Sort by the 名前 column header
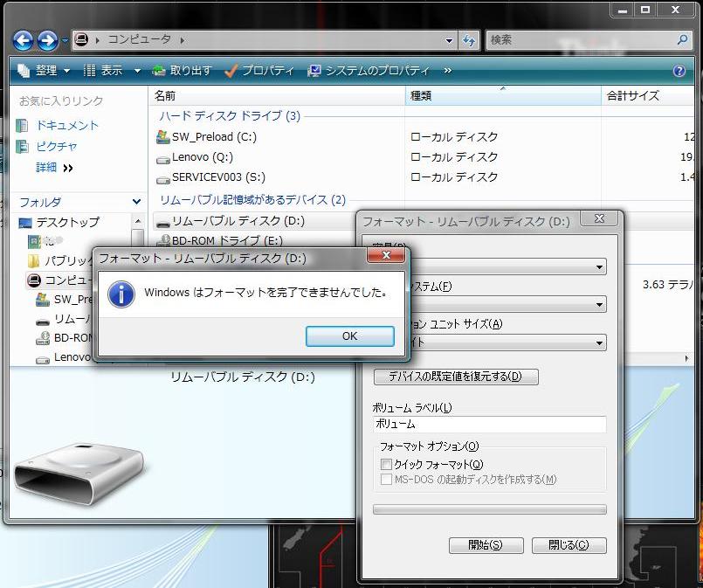The image size is (703, 588). (276, 95)
